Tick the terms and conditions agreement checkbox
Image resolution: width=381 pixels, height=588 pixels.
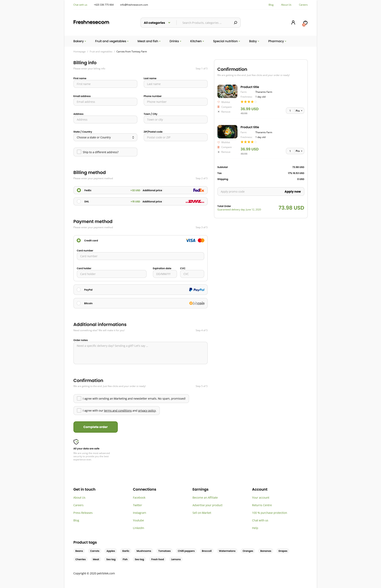[79, 410]
